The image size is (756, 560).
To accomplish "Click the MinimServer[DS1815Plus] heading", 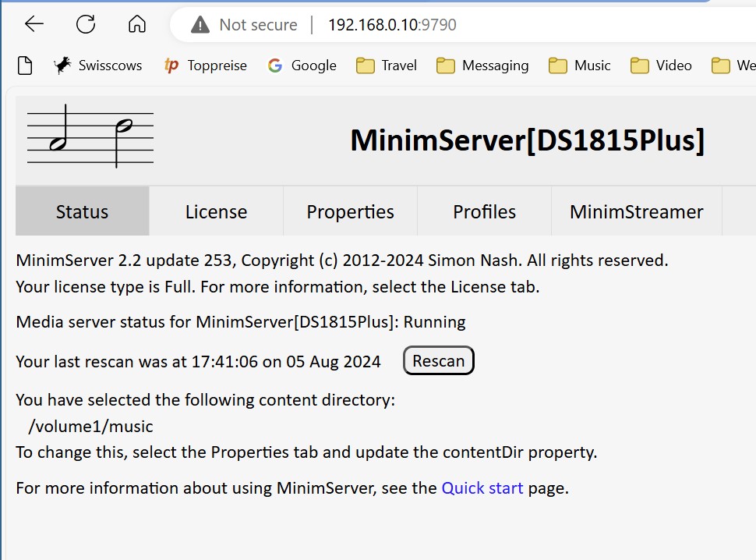I will [528, 140].
